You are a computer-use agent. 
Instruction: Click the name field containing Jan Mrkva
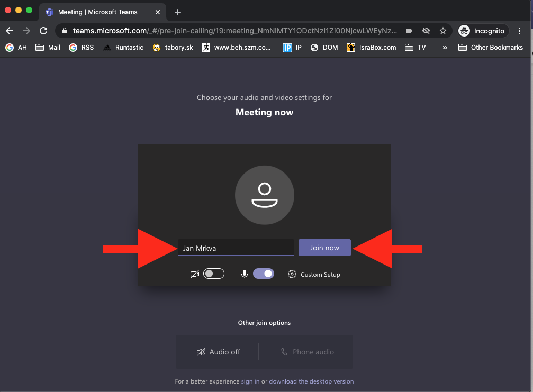[236, 248]
